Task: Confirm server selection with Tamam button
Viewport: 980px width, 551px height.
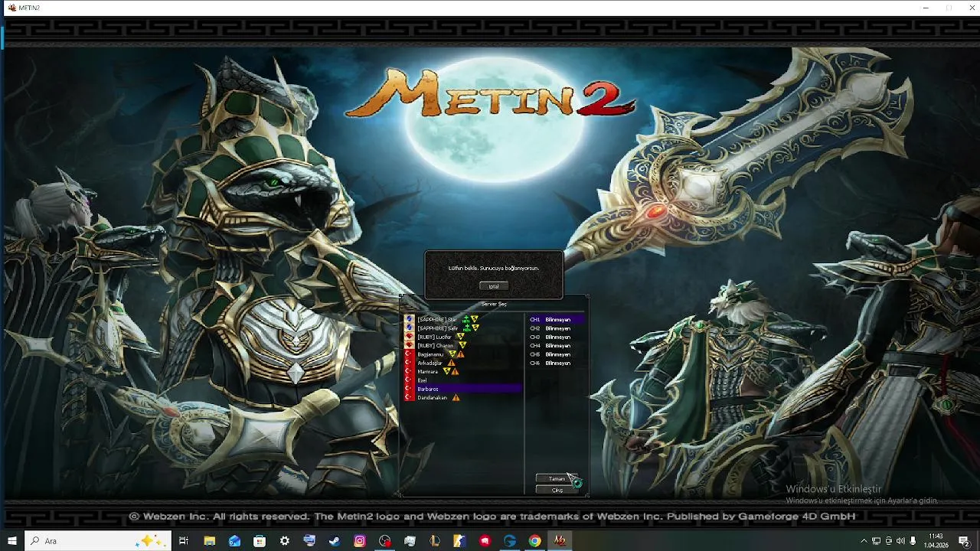Action: point(557,479)
